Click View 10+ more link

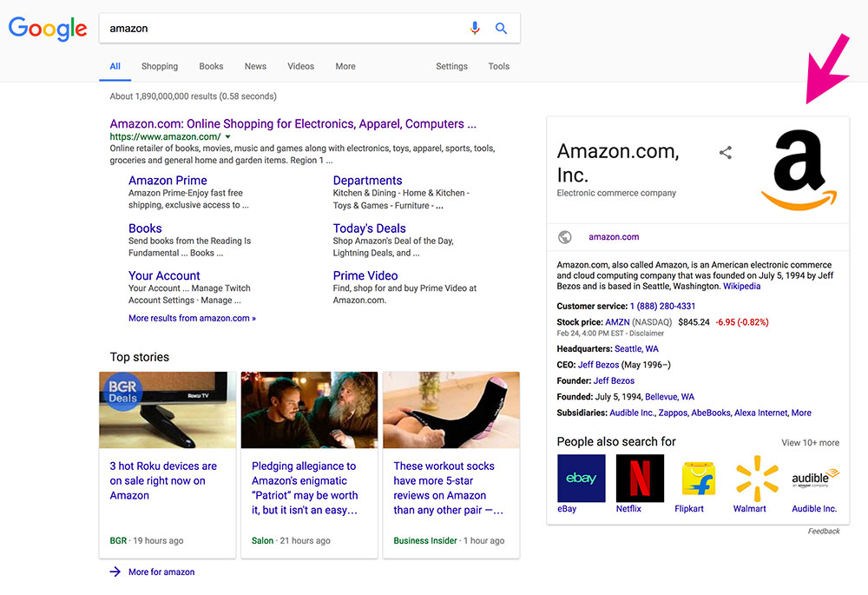(810, 443)
